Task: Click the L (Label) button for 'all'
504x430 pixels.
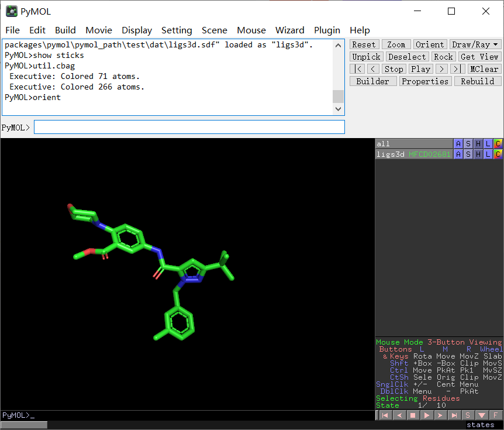Action: point(488,144)
